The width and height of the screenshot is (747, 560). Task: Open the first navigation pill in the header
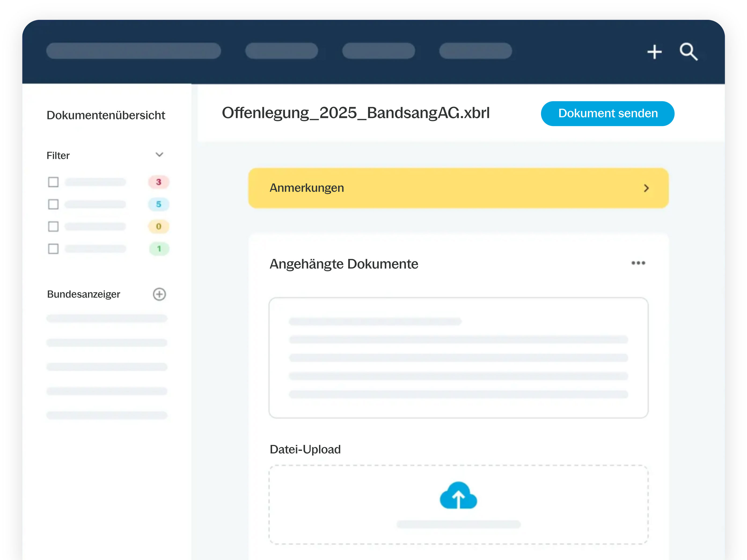click(x=133, y=51)
